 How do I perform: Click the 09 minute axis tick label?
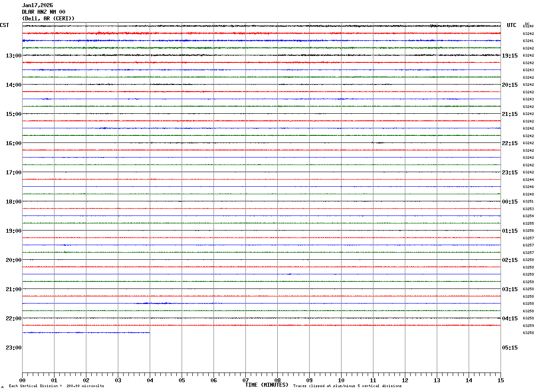[x=309, y=380]
